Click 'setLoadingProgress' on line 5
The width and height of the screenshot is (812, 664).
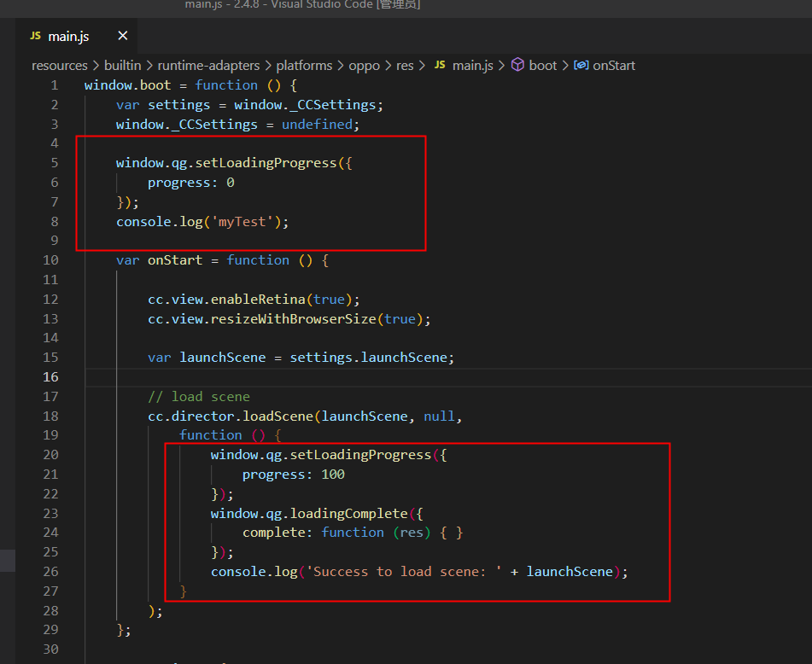click(266, 163)
